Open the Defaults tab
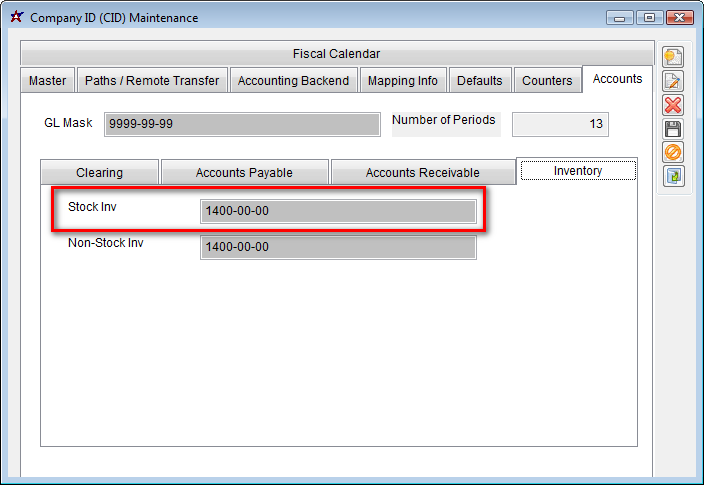 (480, 81)
